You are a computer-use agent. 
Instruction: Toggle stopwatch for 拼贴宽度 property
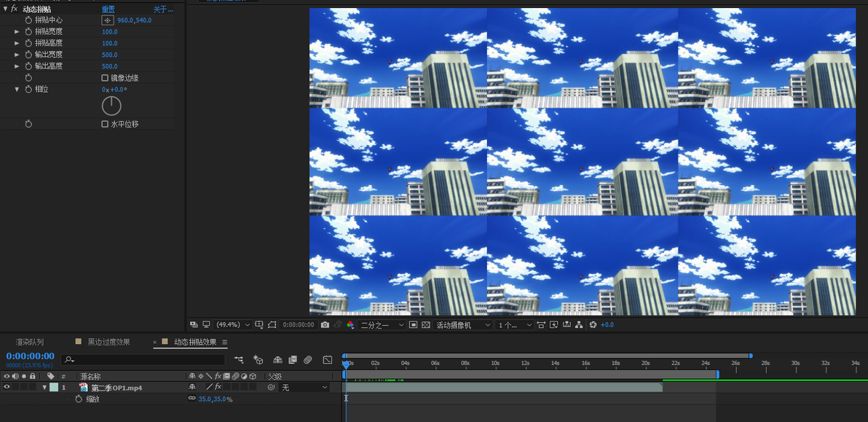28,31
